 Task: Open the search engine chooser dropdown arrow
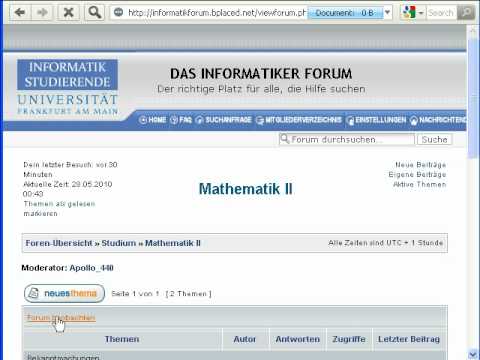tap(421, 13)
